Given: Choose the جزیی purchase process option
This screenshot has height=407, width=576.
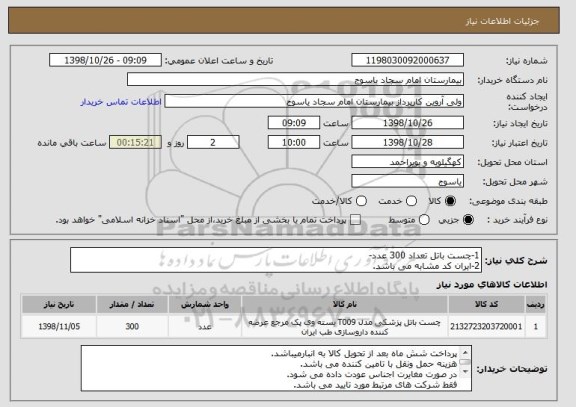Looking at the screenshot, I should [468, 220].
